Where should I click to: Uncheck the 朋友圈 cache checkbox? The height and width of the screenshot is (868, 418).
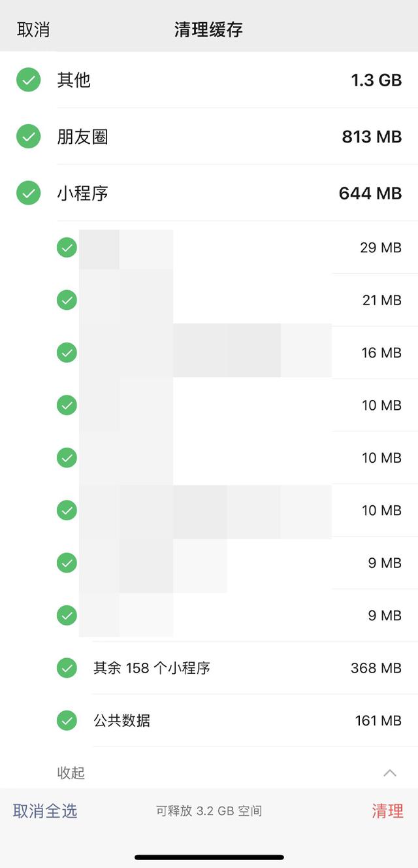(x=29, y=137)
